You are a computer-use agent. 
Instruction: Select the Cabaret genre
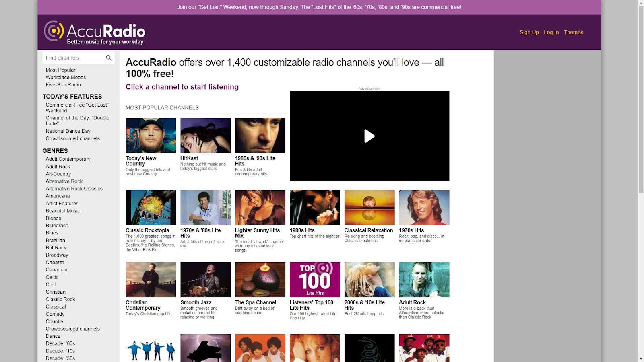(x=55, y=263)
